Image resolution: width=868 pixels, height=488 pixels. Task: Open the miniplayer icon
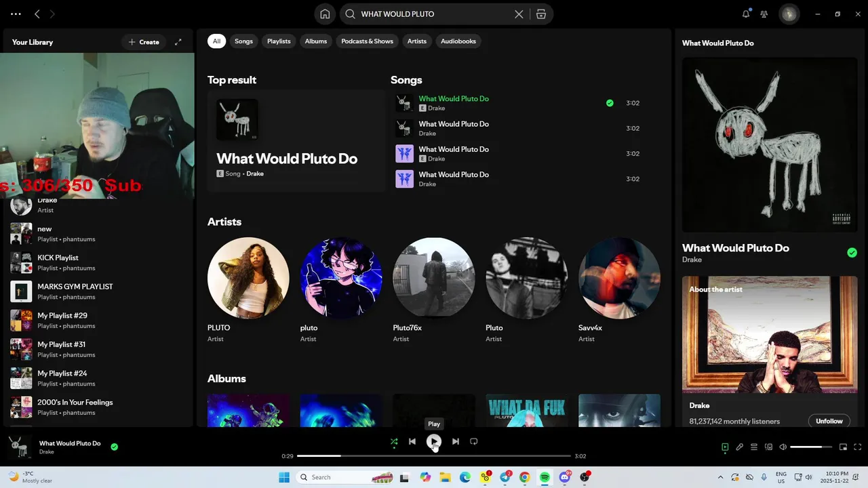coord(843,447)
